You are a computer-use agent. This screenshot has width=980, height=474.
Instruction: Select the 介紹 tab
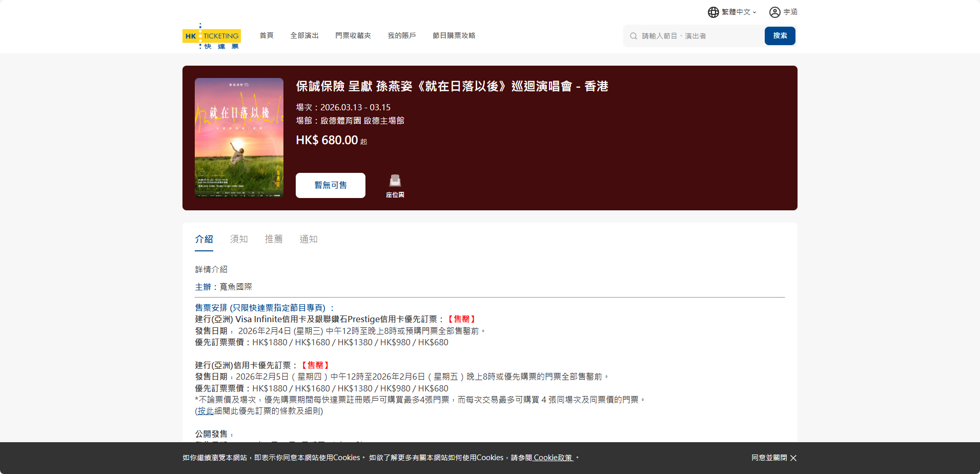[204, 239]
